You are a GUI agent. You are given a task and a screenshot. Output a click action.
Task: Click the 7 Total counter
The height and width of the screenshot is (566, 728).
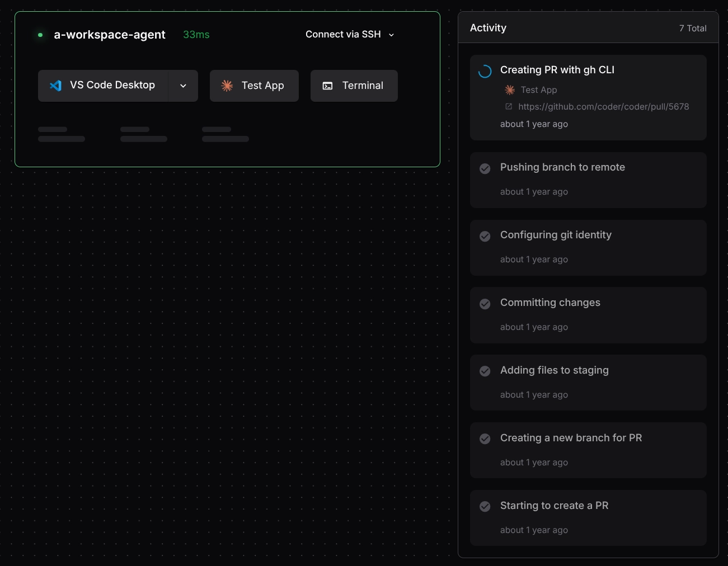coord(693,28)
